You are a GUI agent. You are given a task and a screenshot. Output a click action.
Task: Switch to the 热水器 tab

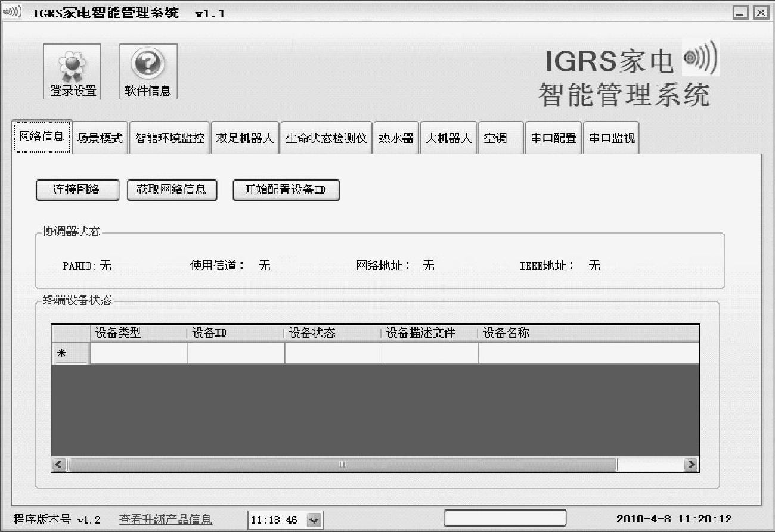[x=396, y=138]
